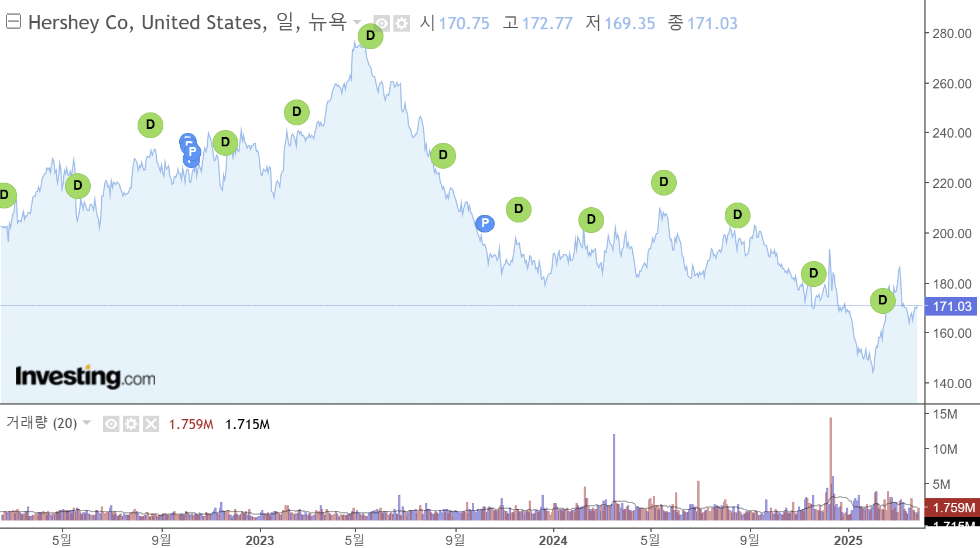
Task: Click dividend D marker near 9월 2023 decline
Action: [x=443, y=156]
